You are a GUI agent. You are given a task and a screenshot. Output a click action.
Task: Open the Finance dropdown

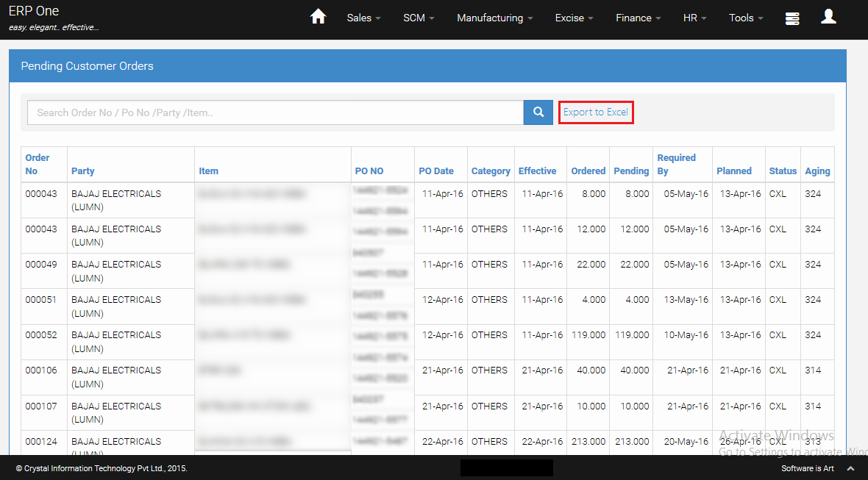638,18
